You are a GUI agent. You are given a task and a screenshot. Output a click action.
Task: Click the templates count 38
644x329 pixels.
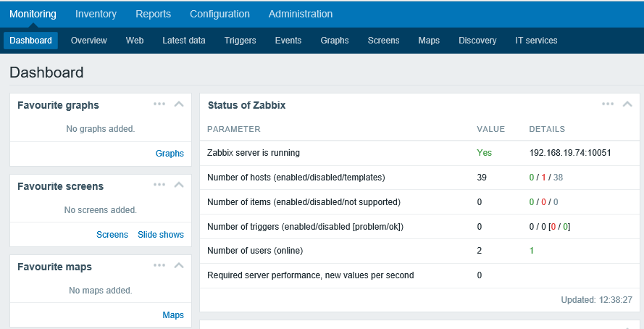(x=559, y=178)
